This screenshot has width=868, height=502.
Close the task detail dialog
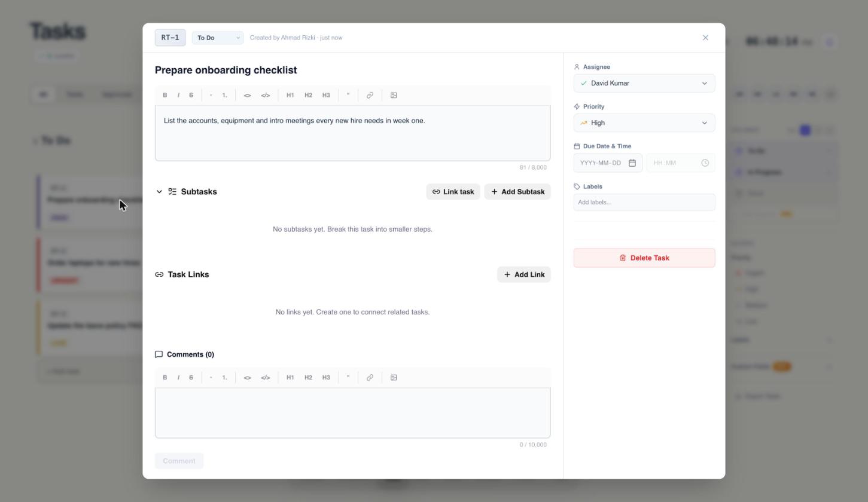coord(706,38)
